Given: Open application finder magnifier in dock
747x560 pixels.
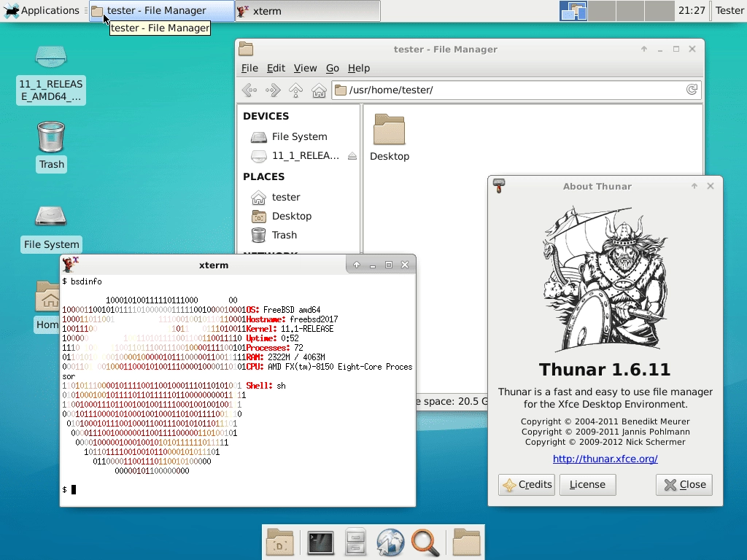Looking at the screenshot, I should click(x=425, y=542).
